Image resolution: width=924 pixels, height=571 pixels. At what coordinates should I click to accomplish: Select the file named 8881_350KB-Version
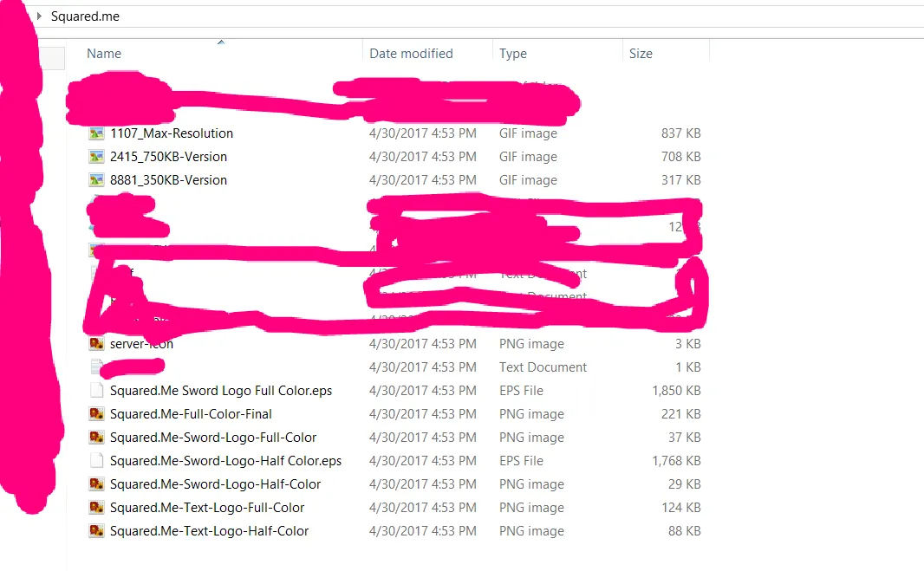click(168, 180)
